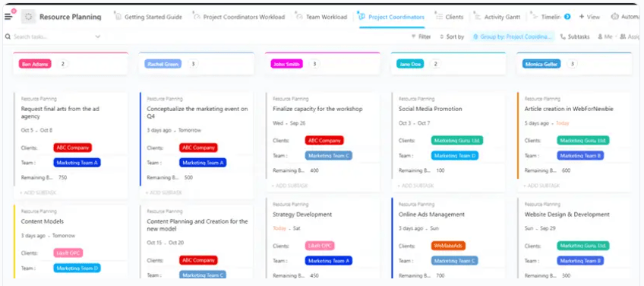This screenshot has height=286, width=644.
Task: Toggle the Me filter
Action: [605, 37]
